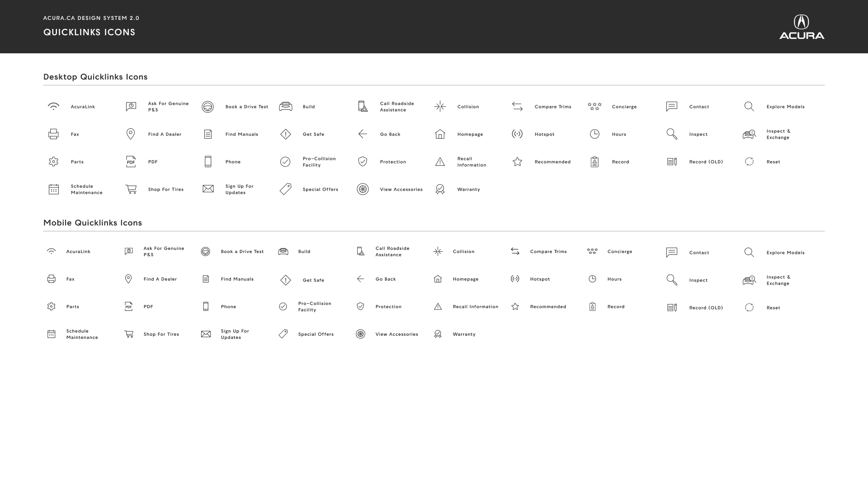Select the mobile Homepage house icon
Viewport: 868px width, 488px height.
[x=438, y=279]
